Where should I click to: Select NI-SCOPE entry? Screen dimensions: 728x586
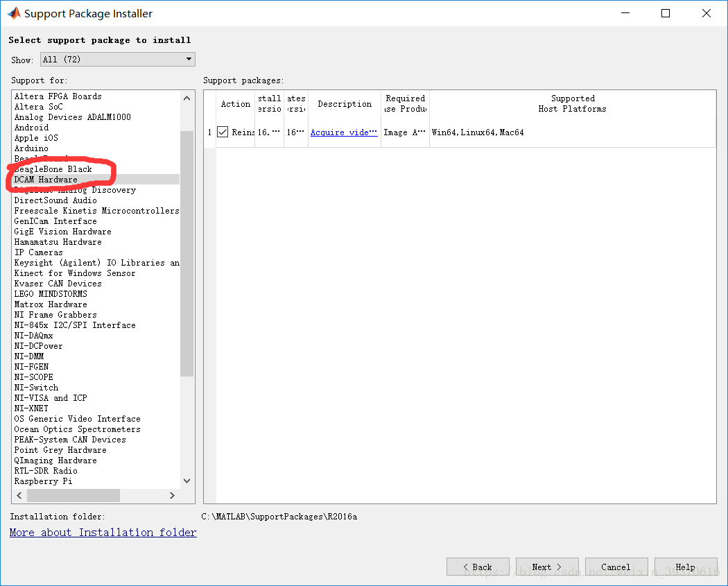point(96,377)
